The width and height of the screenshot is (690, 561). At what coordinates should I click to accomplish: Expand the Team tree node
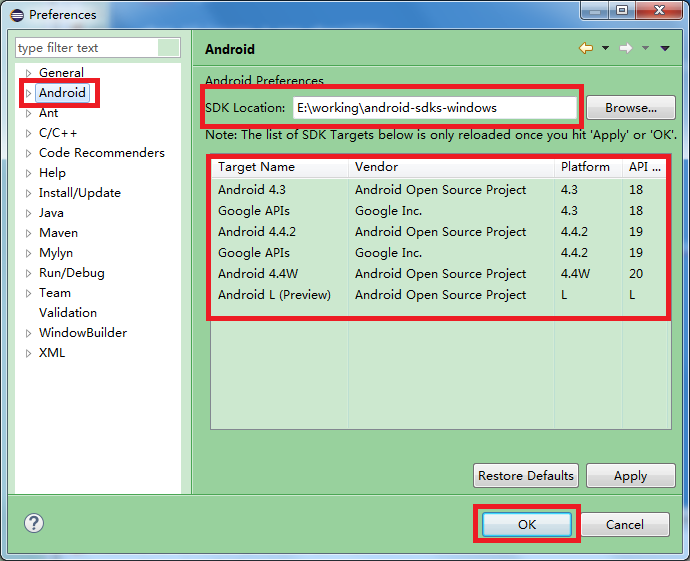[x=29, y=293]
